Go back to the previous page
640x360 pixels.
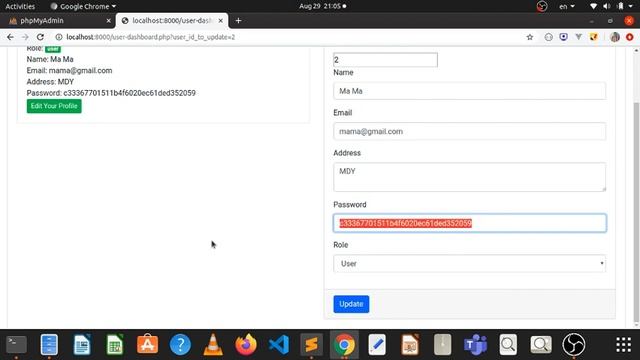[x=10, y=37]
